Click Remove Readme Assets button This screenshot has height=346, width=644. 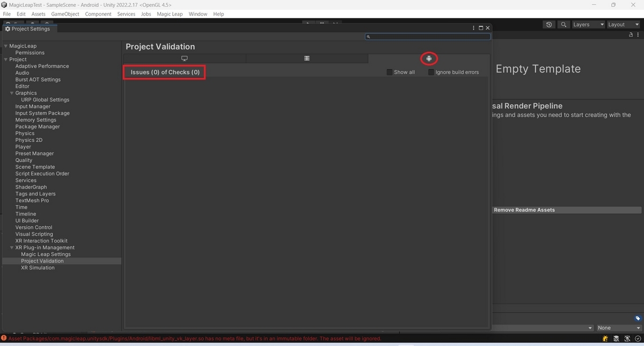tap(567, 210)
